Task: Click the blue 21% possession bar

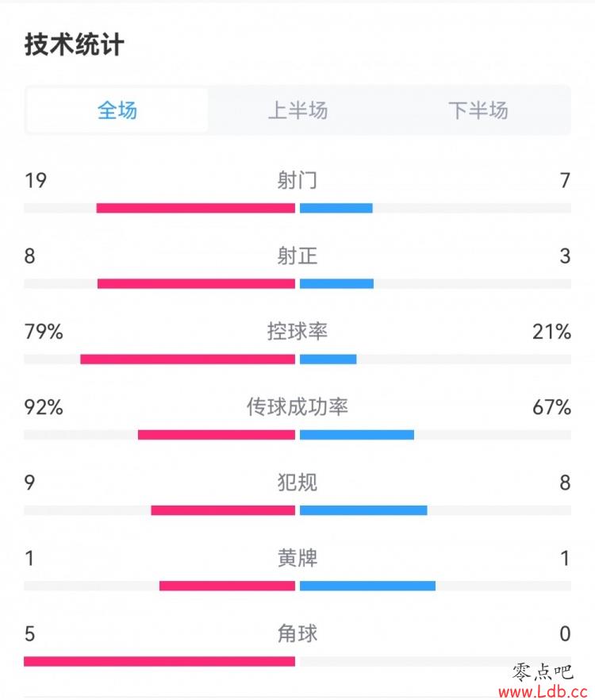Action: click(x=328, y=359)
